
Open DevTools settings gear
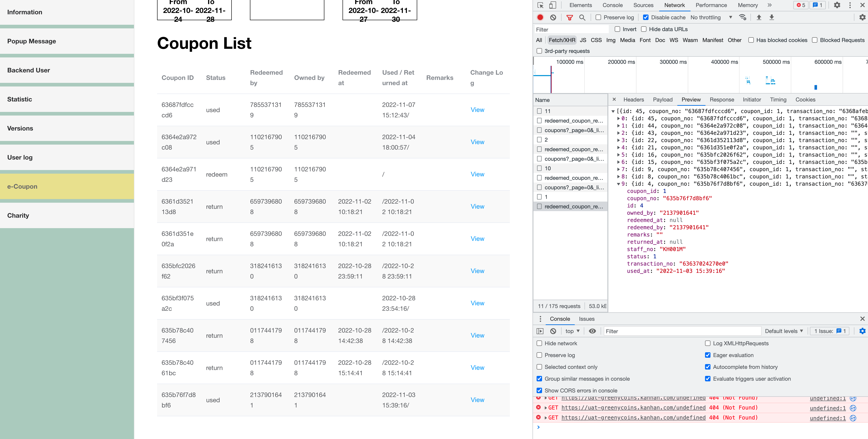coord(837,5)
